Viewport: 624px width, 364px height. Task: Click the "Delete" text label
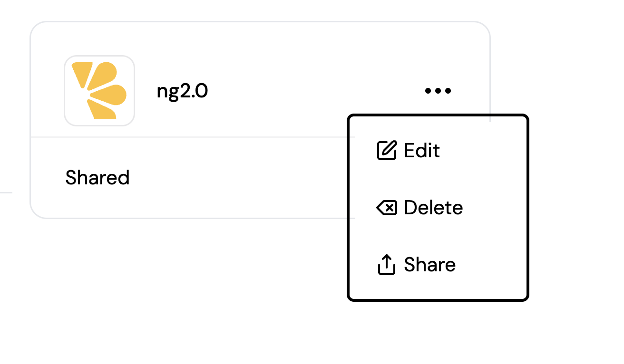(x=433, y=208)
